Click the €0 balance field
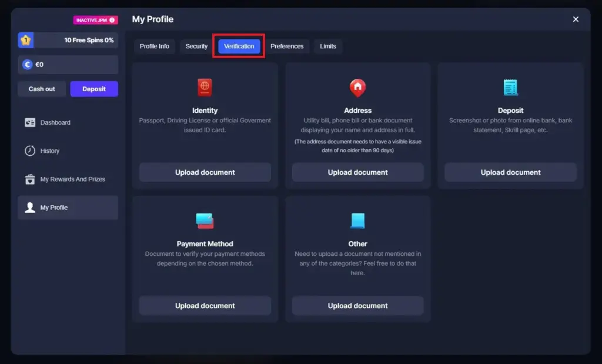The height and width of the screenshot is (364, 602). [x=68, y=65]
